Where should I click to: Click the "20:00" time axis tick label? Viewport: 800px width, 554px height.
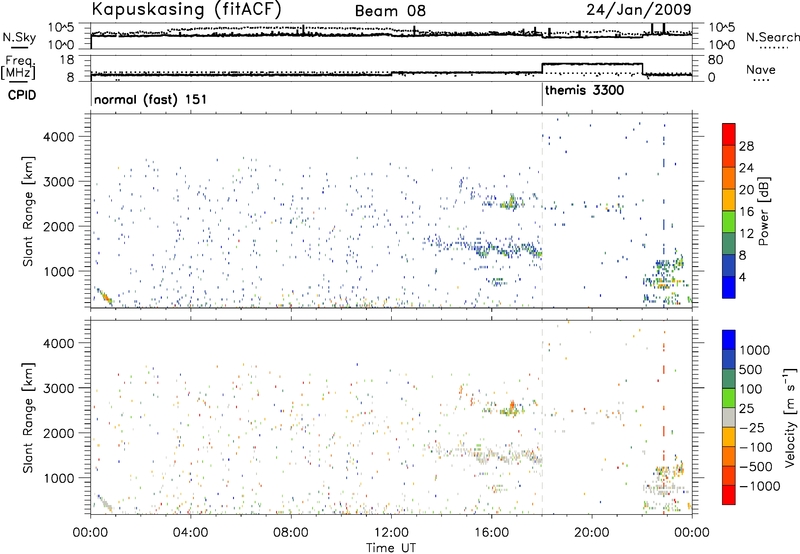pos(592,533)
